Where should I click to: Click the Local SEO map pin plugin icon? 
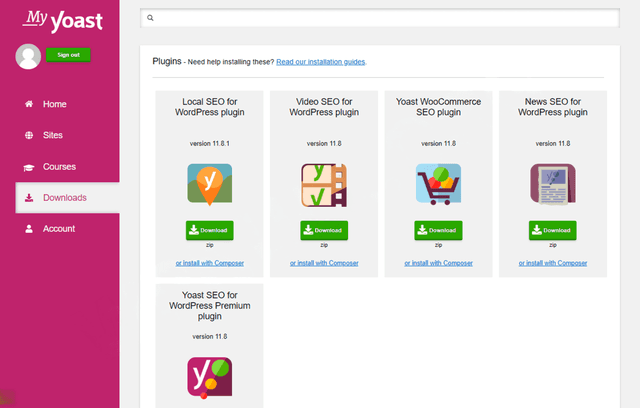tap(210, 184)
